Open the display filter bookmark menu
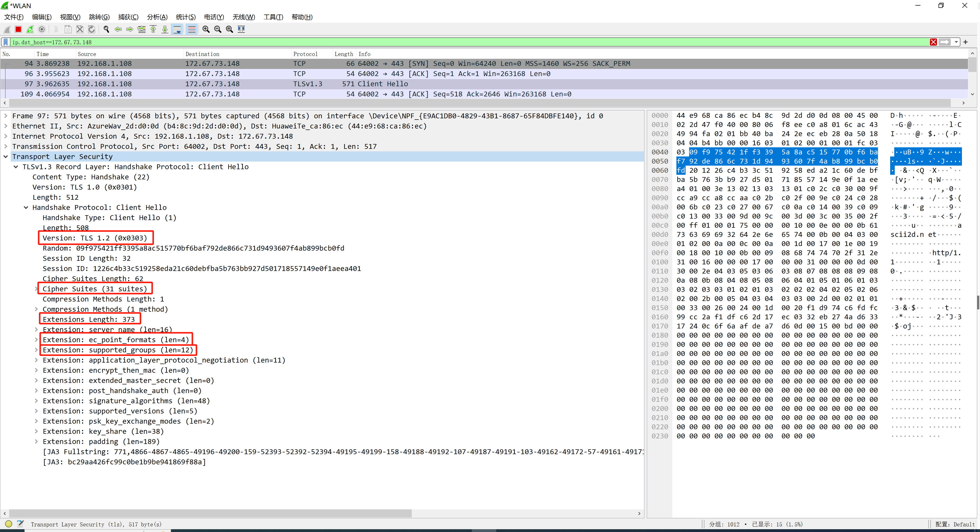Viewport: 980px width, 532px height. pos(6,42)
